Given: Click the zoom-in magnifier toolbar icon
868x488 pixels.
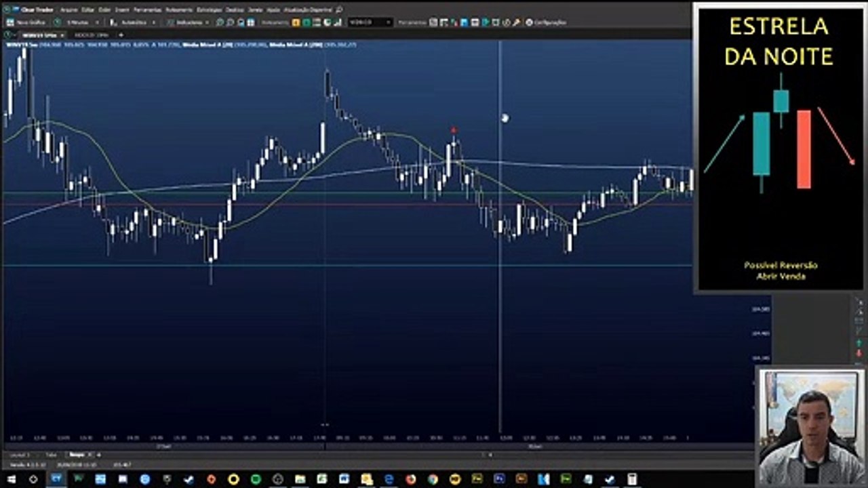Looking at the screenshot, I should [x=220, y=22].
